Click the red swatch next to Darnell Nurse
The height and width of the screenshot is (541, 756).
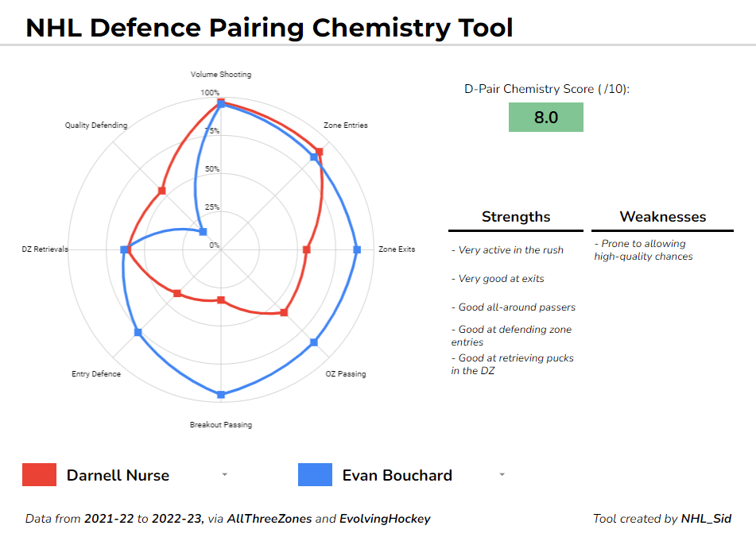(x=40, y=475)
